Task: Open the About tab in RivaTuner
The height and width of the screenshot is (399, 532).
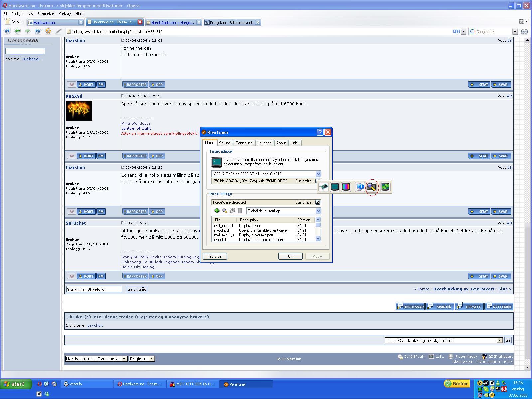Action: click(281, 143)
